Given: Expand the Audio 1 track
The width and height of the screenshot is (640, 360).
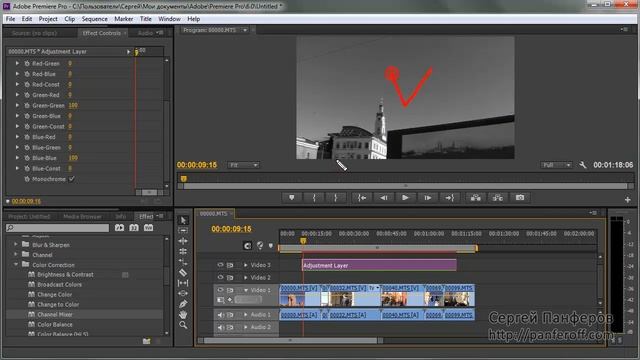Looking at the screenshot, I should click(x=245, y=315).
